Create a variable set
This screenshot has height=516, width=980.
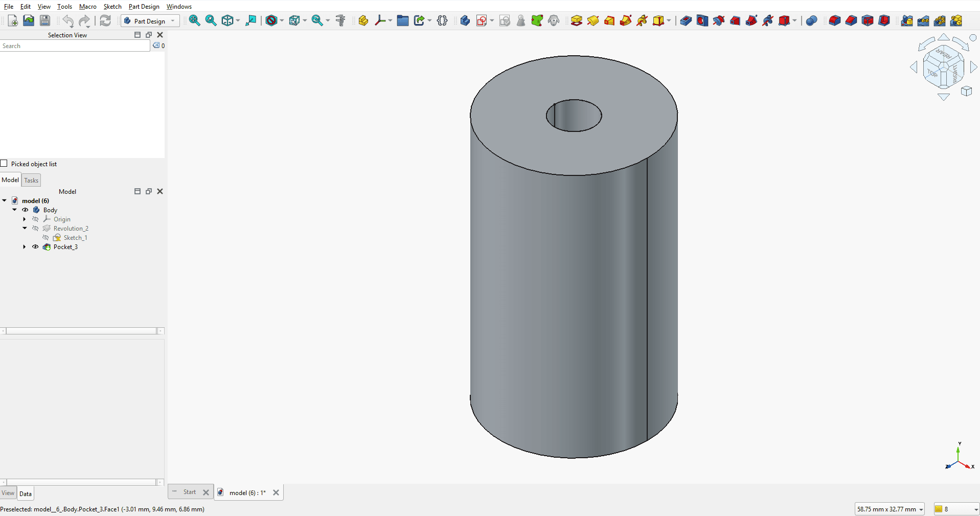click(442, 20)
